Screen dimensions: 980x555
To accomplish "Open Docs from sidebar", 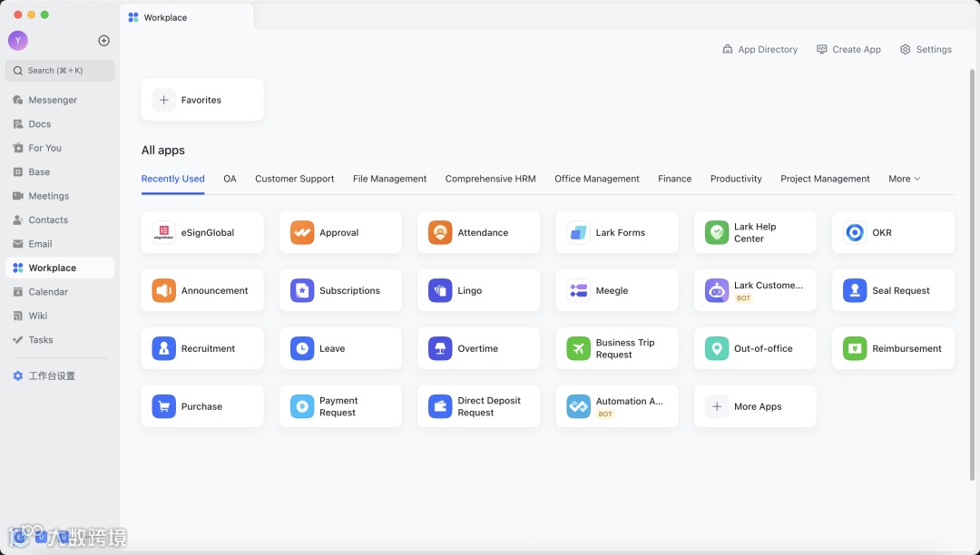I will [x=59, y=123].
